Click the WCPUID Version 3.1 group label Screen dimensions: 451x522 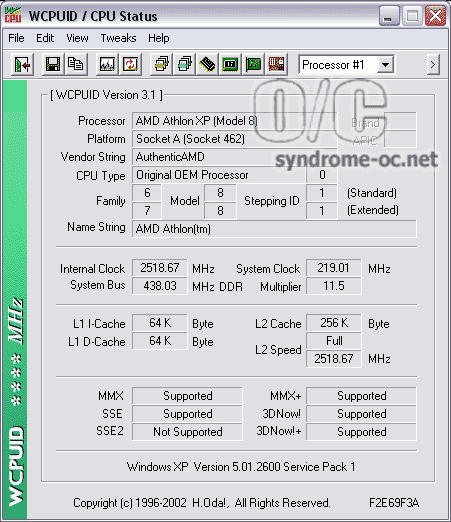coord(106,95)
